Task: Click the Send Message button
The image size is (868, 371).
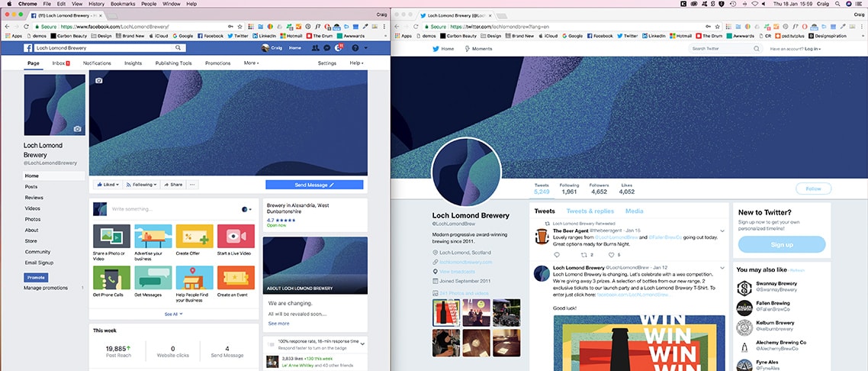Action: 314,185
